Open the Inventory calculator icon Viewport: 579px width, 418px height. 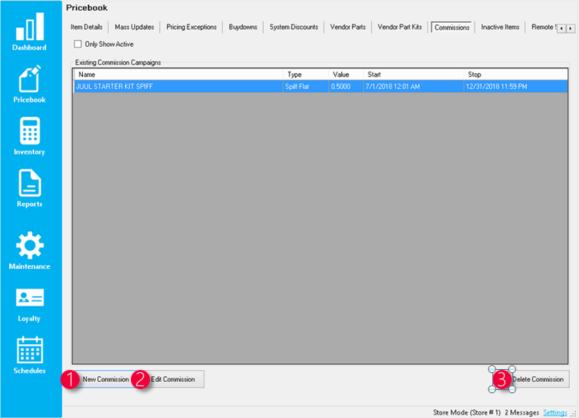(30, 131)
